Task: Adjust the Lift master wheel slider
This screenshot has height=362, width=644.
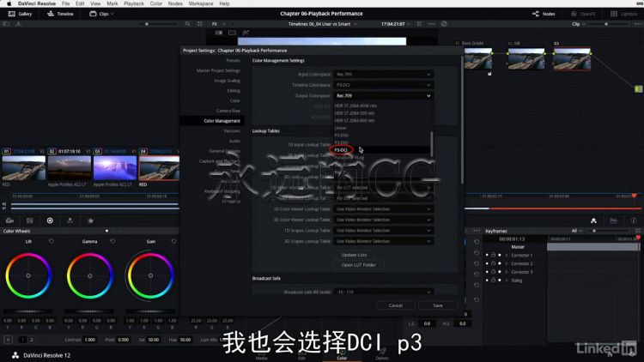Action: pos(28,311)
